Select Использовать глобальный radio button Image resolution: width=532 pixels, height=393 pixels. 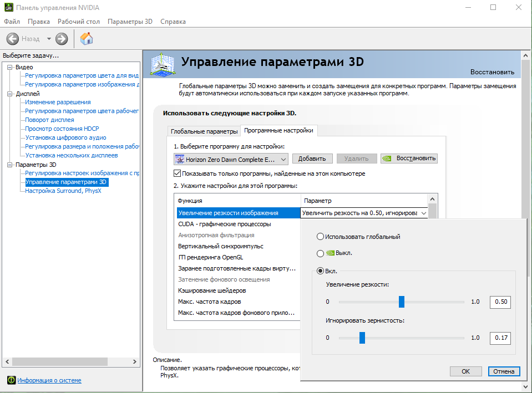(320, 237)
